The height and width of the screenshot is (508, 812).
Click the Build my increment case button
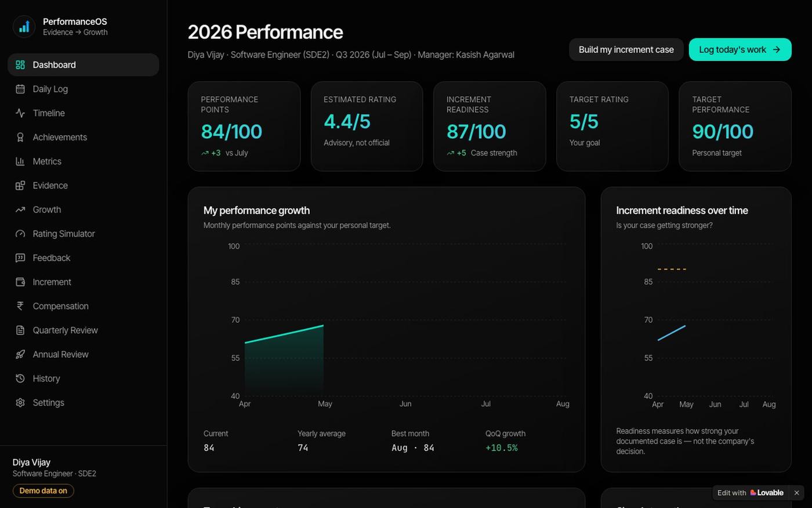pyautogui.click(x=626, y=50)
